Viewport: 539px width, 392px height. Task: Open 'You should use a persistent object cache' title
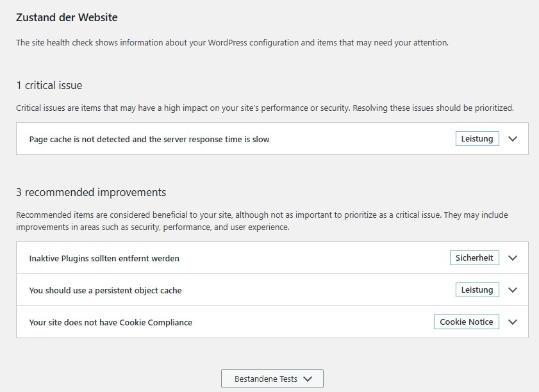tap(106, 291)
